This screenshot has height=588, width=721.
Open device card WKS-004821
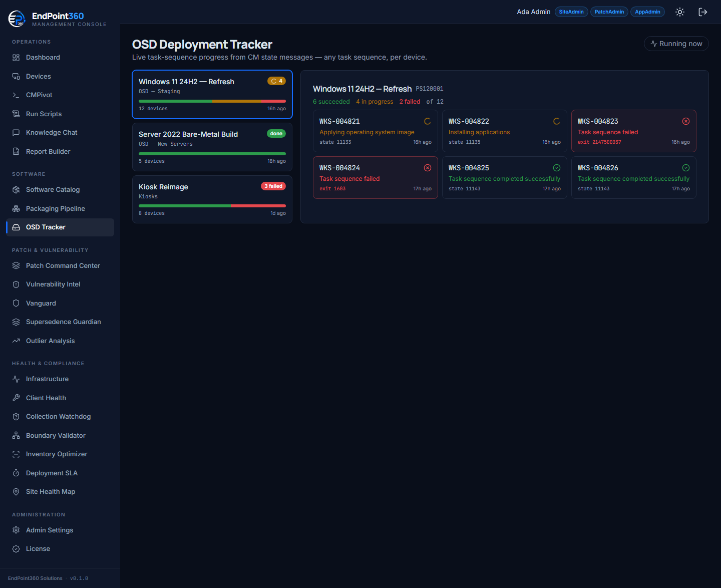click(x=376, y=131)
